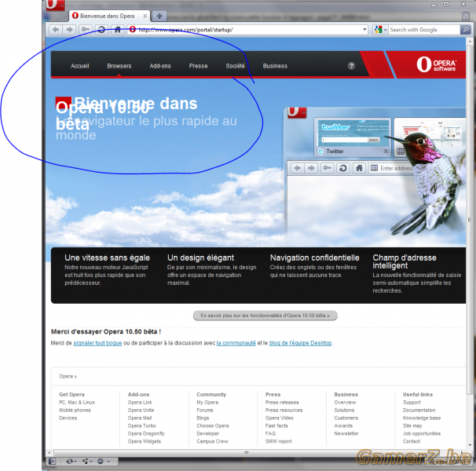Open Browsers in site navigation
This screenshot has height=471, width=476.
coord(119,66)
